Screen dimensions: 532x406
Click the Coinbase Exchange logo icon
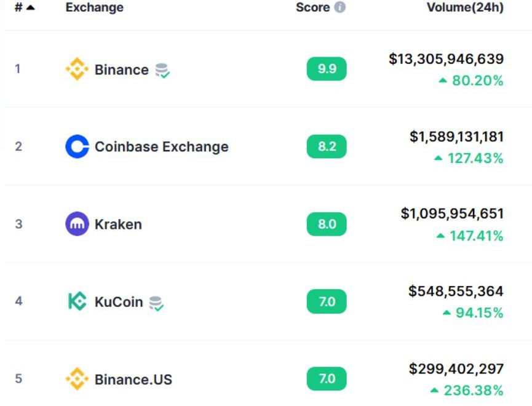tap(77, 147)
